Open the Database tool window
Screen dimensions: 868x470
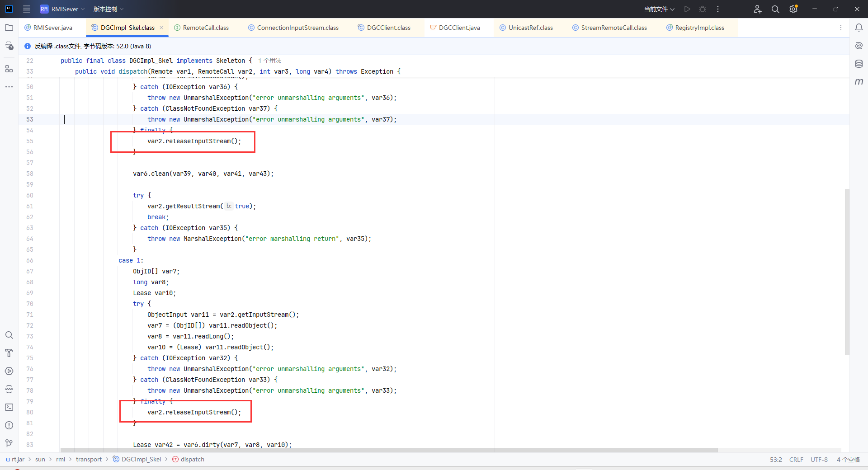coord(859,64)
